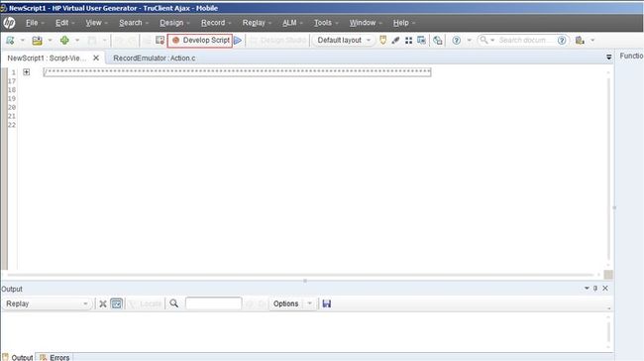This screenshot has width=644, height=361.
Task: Open the Output pane position dropdown arrow
Action: pos(587,289)
